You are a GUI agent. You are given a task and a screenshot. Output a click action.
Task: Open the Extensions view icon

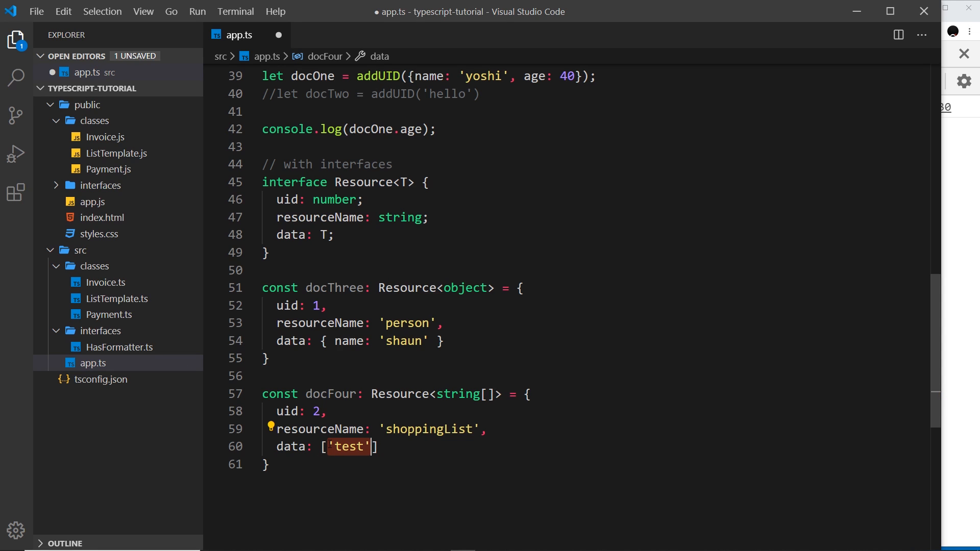click(16, 192)
